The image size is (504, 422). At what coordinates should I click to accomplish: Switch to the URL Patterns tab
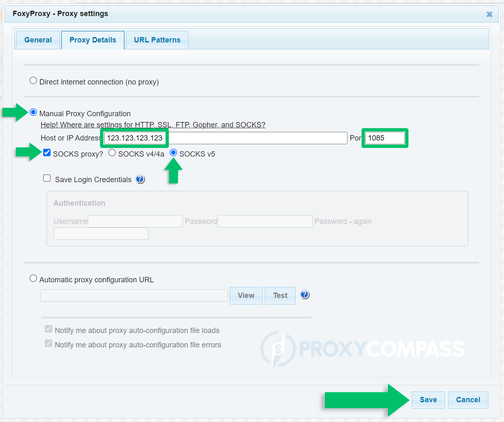[157, 40]
